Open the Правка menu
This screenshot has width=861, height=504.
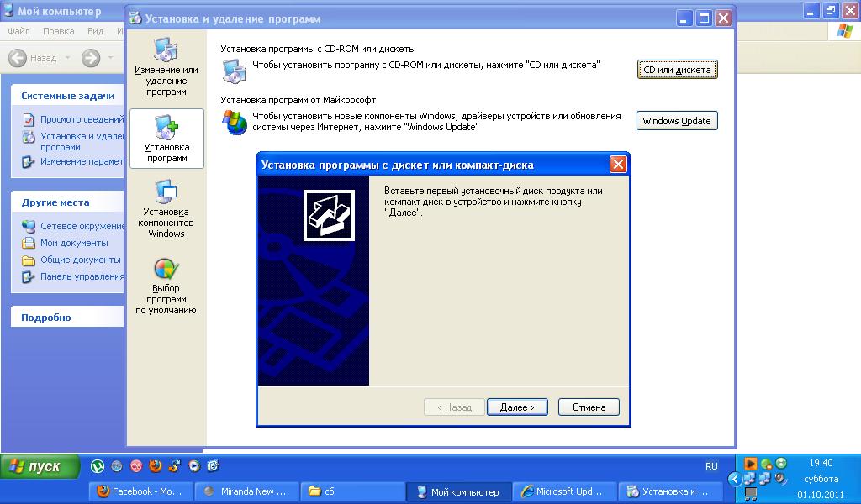coord(59,31)
